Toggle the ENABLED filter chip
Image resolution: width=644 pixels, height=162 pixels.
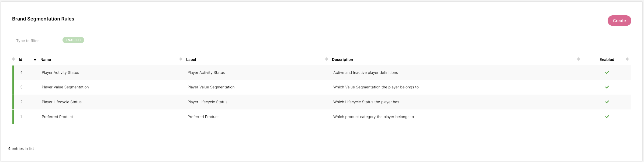73,40
